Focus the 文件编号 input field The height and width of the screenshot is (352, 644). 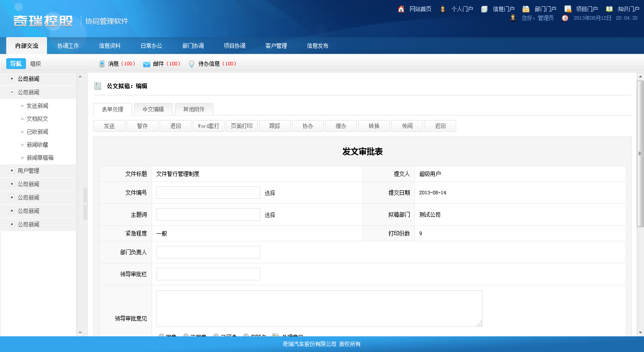tap(208, 193)
